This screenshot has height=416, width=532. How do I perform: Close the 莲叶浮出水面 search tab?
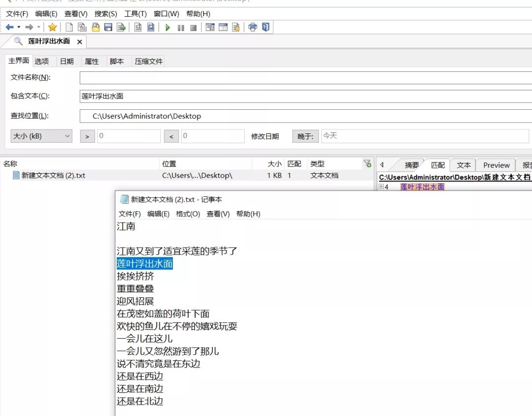point(79,42)
